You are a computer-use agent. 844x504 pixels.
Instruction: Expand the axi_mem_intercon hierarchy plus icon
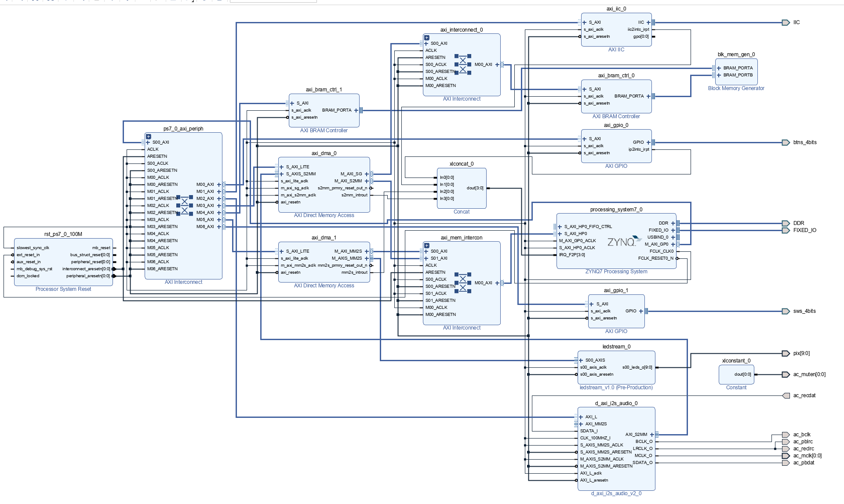pyautogui.click(x=427, y=246)
